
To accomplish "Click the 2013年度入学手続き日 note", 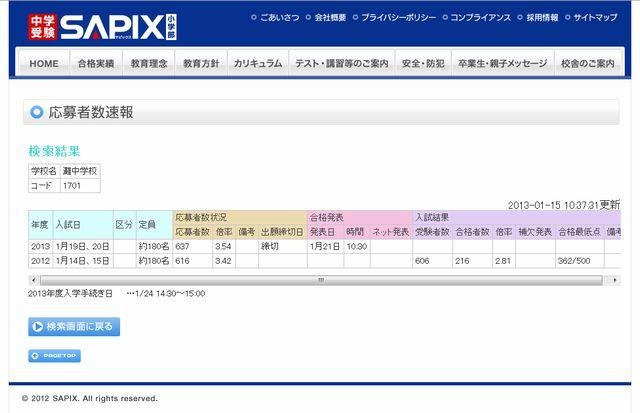I will (x=116, y=293).
